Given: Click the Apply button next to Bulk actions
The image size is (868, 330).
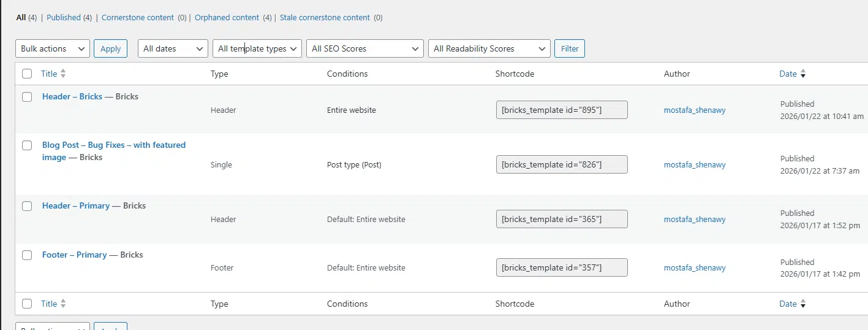Looking at the screenshot, I should [x=110, y=48].
